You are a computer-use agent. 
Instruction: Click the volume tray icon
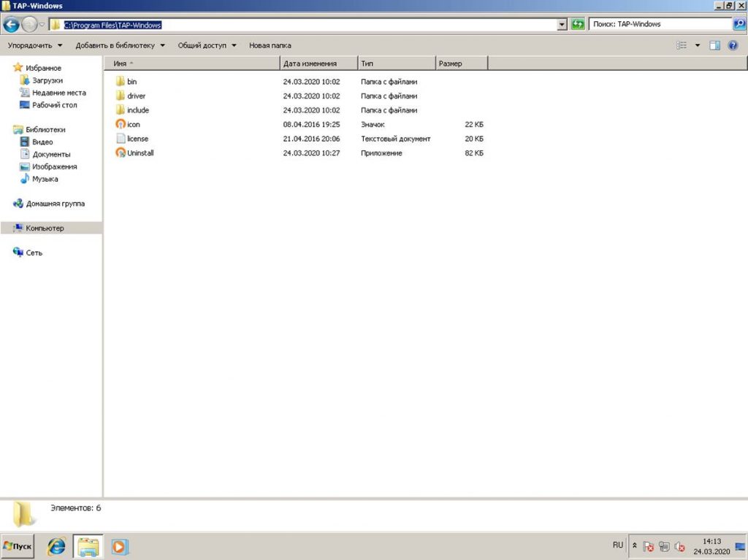point(680,547)
